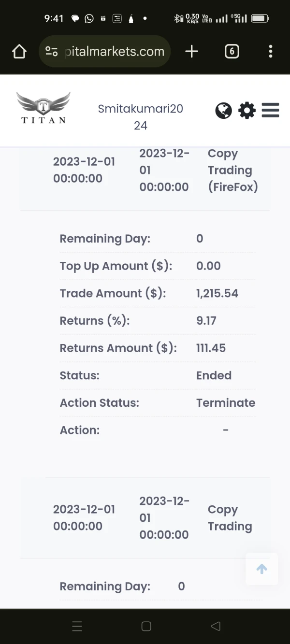Select the Copy Trading (FireFox) entry

(x=232, y=170)
